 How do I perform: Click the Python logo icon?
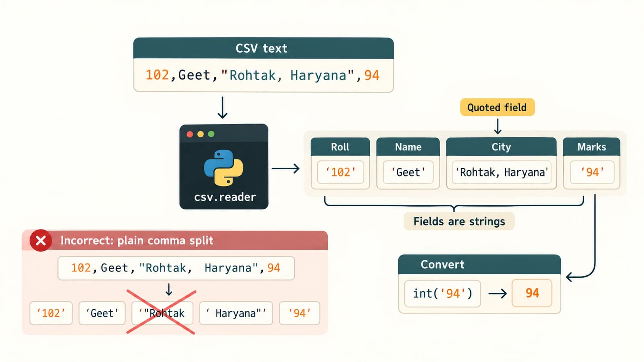point(223,168)
